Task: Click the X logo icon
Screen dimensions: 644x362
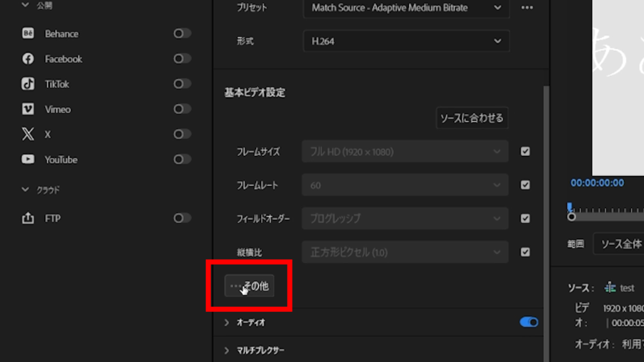Action: tap(28, 134)
